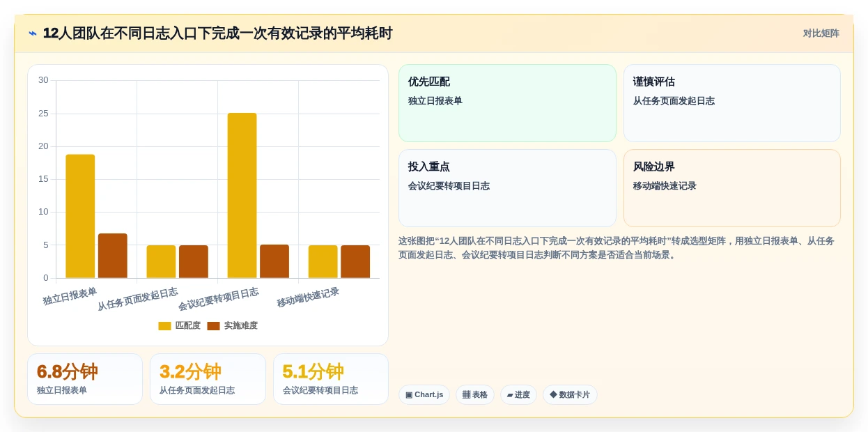The image size is (868, 432).
Task: Click the yellow 匹配度 legend swatch
Action: 164,326
